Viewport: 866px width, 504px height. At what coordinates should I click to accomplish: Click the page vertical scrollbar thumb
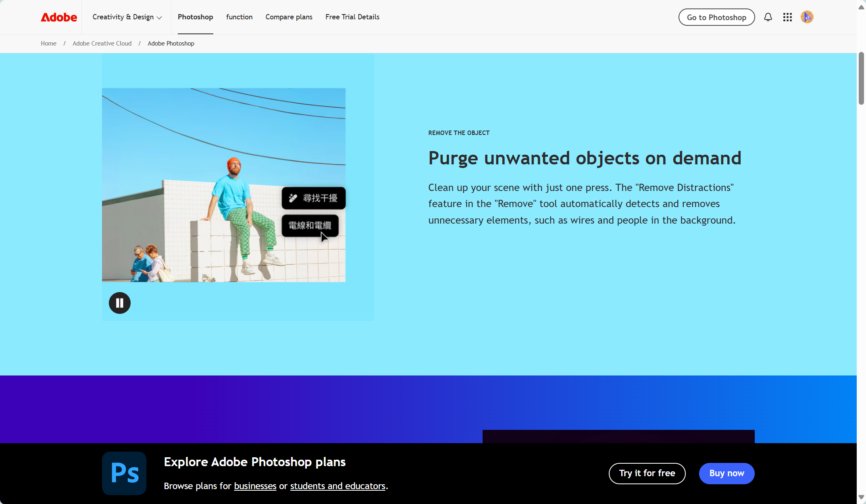[x=861, y=79]
